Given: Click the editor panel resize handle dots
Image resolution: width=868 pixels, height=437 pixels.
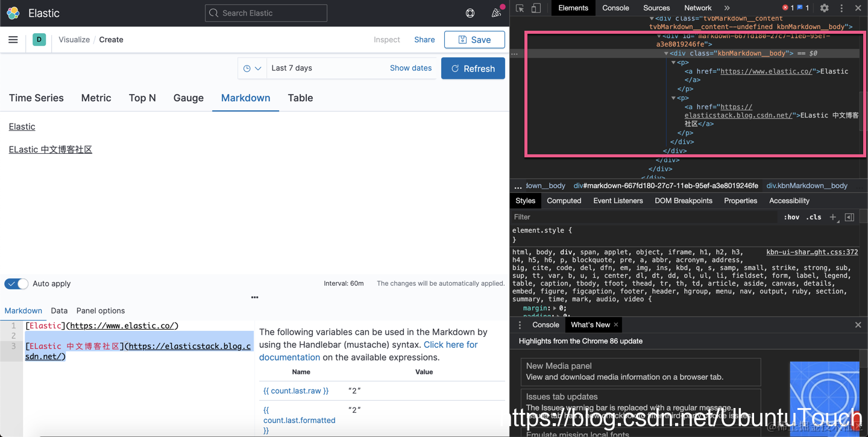Looking at the screenshot, I should tap(254, 297).
